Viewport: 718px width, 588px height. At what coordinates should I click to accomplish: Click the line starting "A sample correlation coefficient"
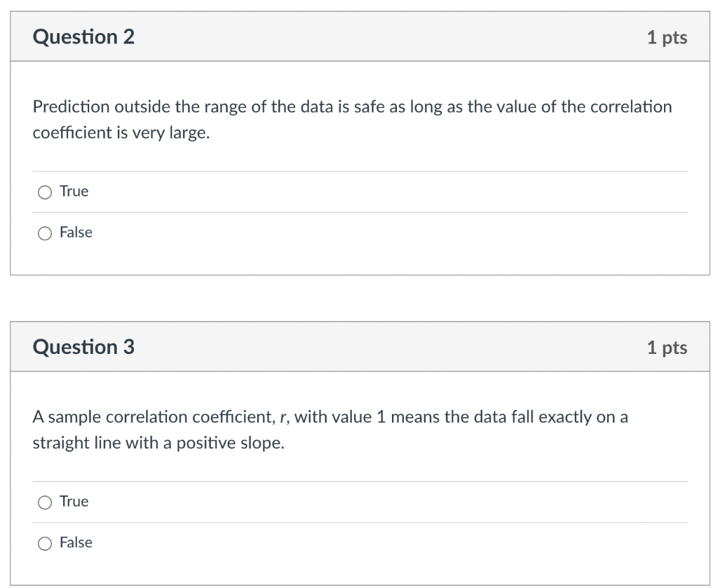pyautogui.click(x=330, y=418)
